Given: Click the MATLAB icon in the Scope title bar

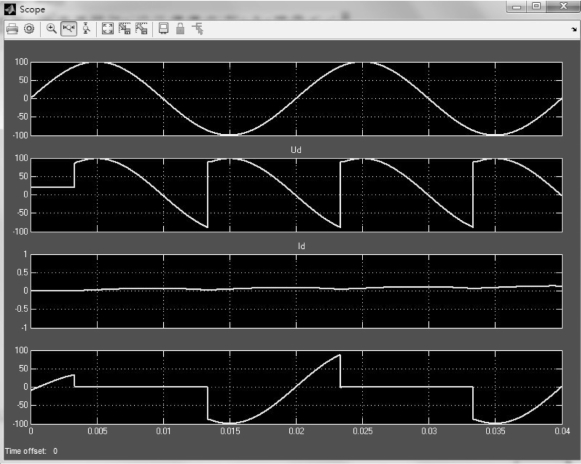Looking at the screenshot, I should tap(10, 10).
